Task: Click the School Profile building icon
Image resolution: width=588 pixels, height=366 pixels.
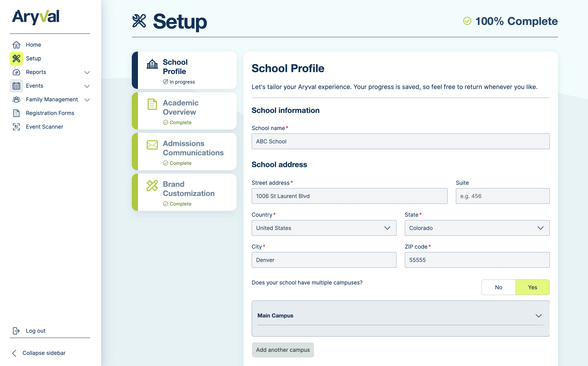Action: click(152, 64)
